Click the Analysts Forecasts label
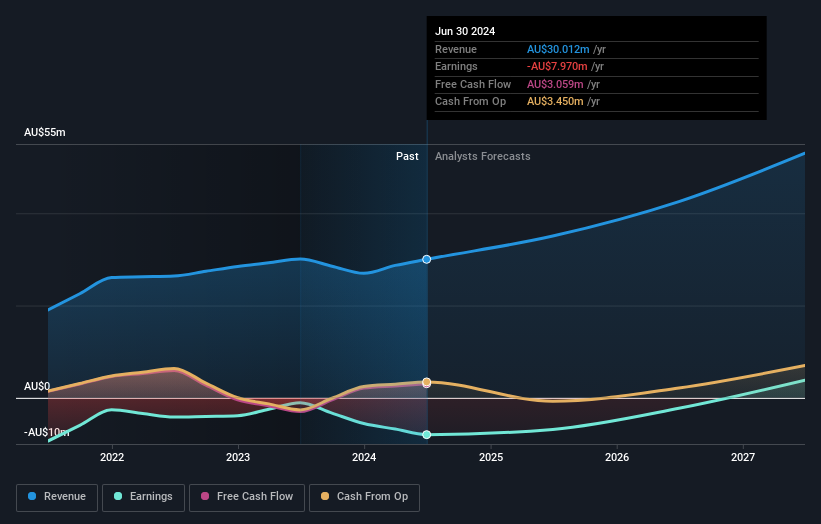The image size is (821, 524). tap(483, 157)
